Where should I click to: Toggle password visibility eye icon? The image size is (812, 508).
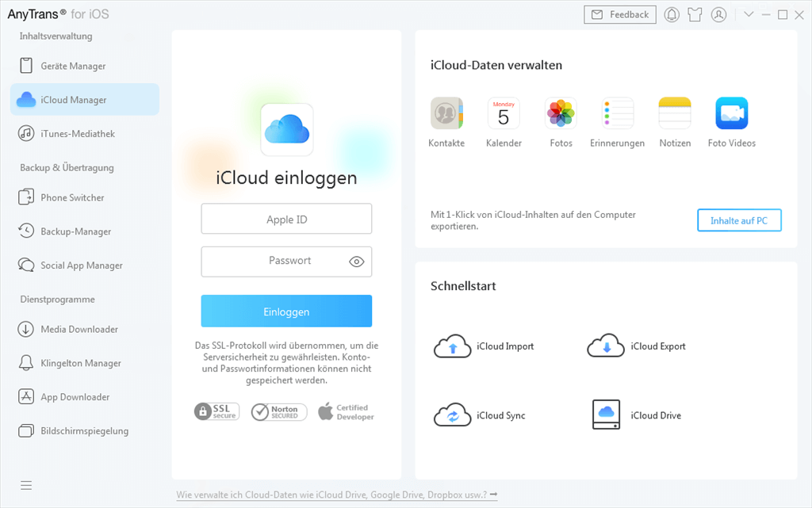pyautogui.click(x=356, y=262)
